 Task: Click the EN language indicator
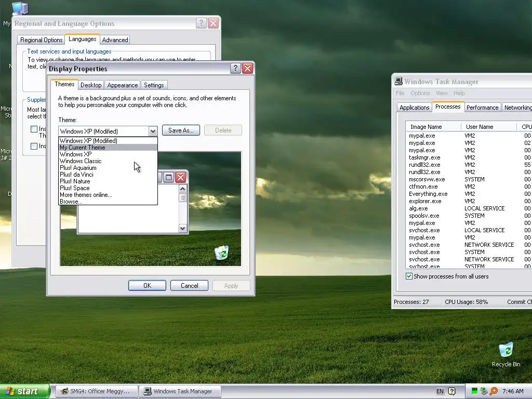[x=440, y=391]
